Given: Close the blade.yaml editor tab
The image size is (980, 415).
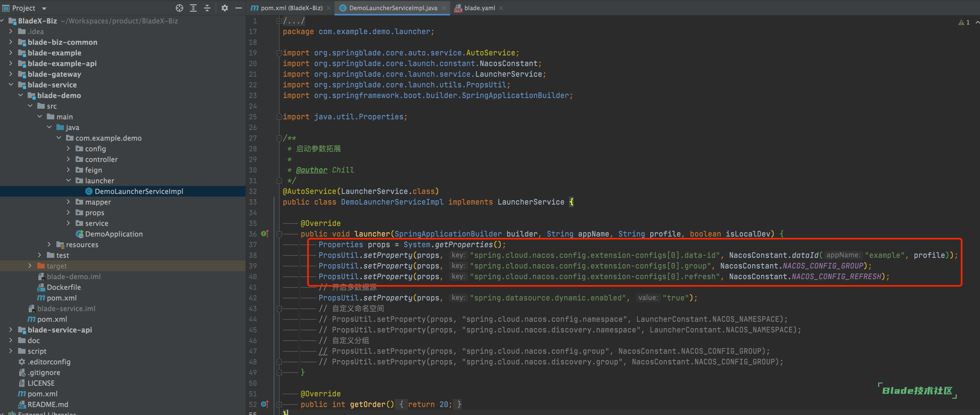Looking at the screenshot, I should pyautogui.click(x=501, y=8).
